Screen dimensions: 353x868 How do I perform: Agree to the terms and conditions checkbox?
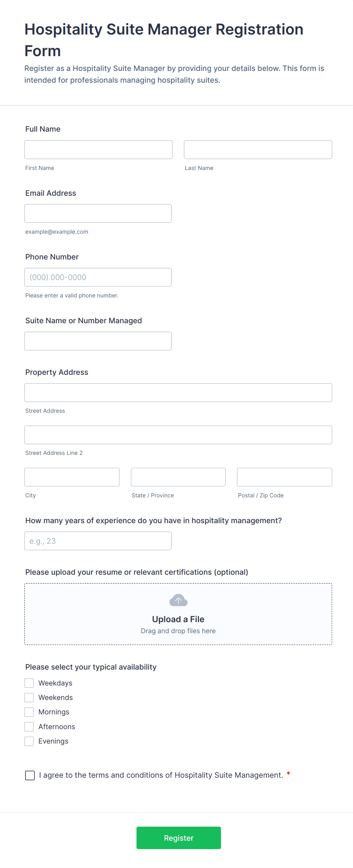(x=30, y=775)
